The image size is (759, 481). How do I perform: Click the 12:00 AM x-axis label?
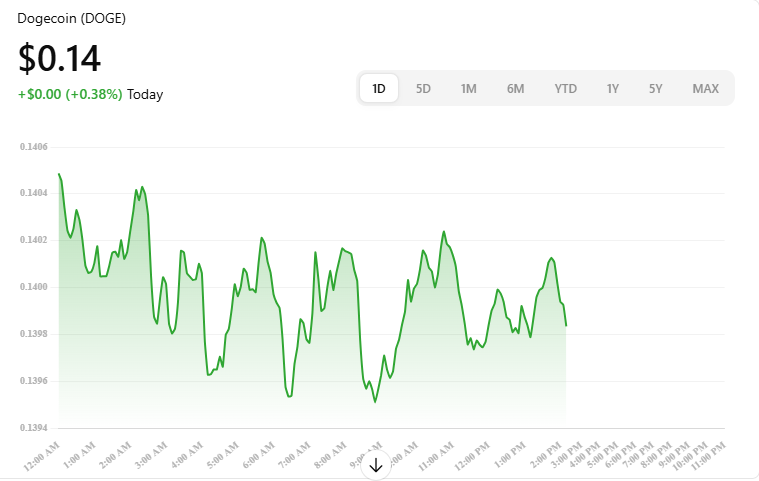[x=42, y=456]
